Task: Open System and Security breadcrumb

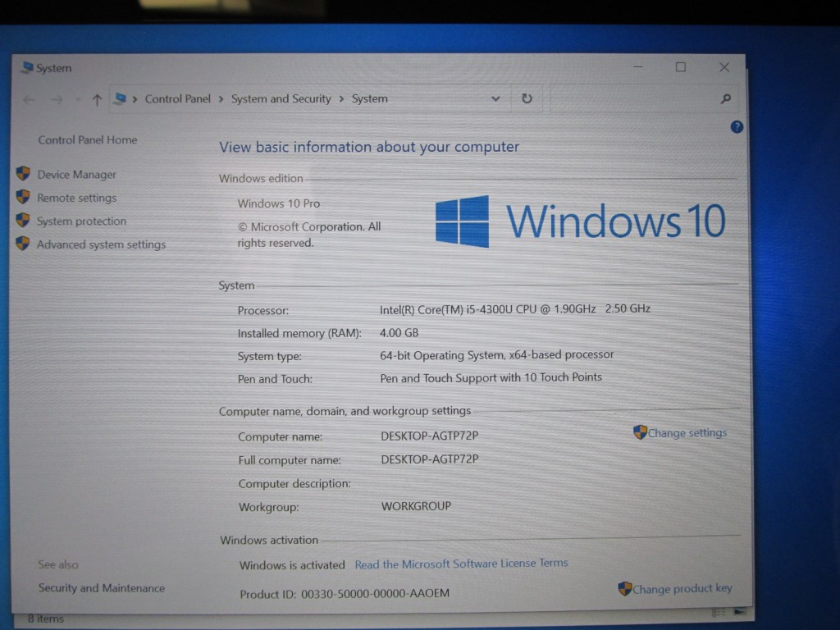Action: (281, 98)
